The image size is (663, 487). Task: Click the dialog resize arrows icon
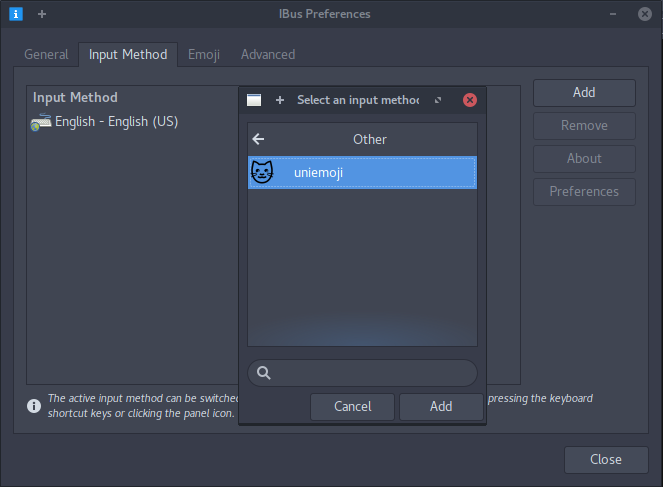pos(438,100)
